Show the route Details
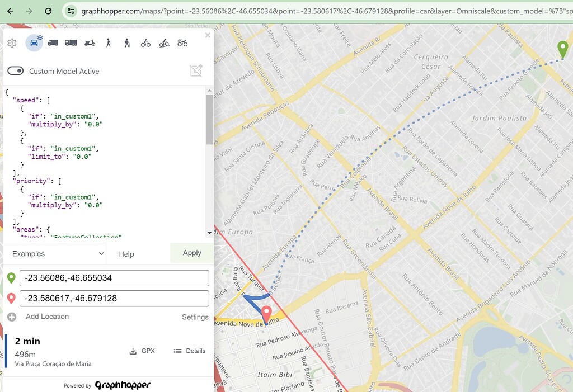Viewport: 573px width, 392px height. [190, 351]
